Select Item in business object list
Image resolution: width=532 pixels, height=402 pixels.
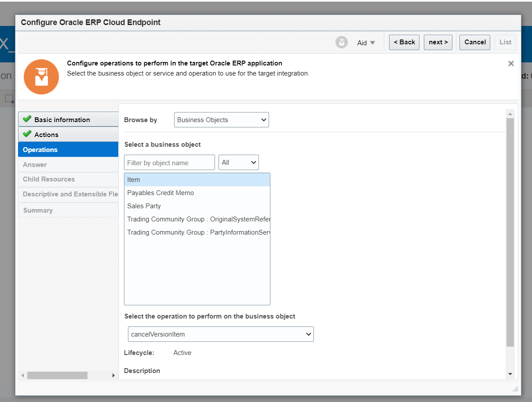(197, 180)
